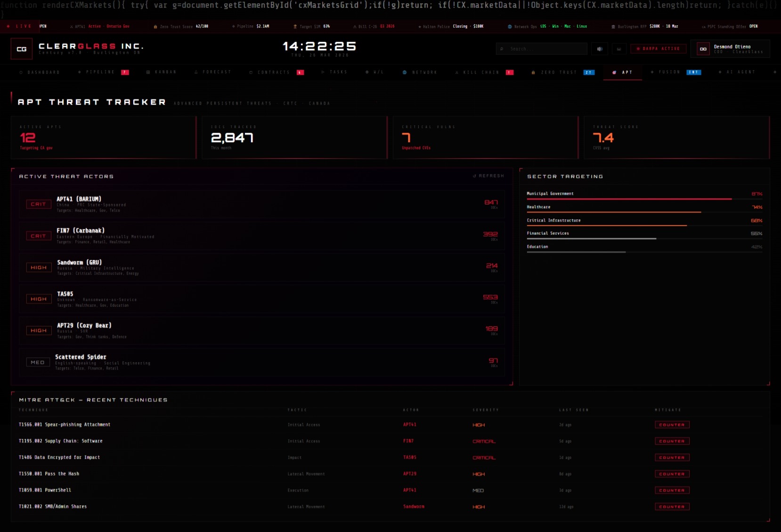Click the globe icon beside Network Ops ticker

point(510,26)
